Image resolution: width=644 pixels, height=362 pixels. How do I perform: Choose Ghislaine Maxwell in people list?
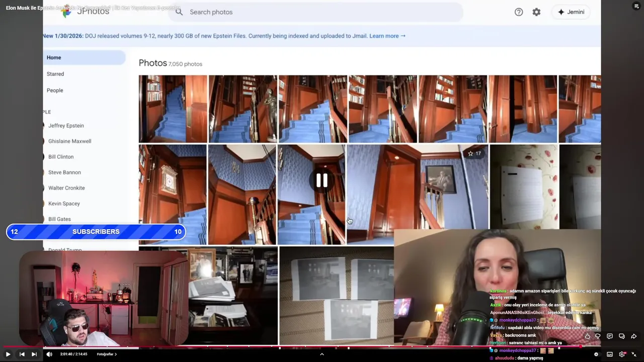(x=69, y=141)
